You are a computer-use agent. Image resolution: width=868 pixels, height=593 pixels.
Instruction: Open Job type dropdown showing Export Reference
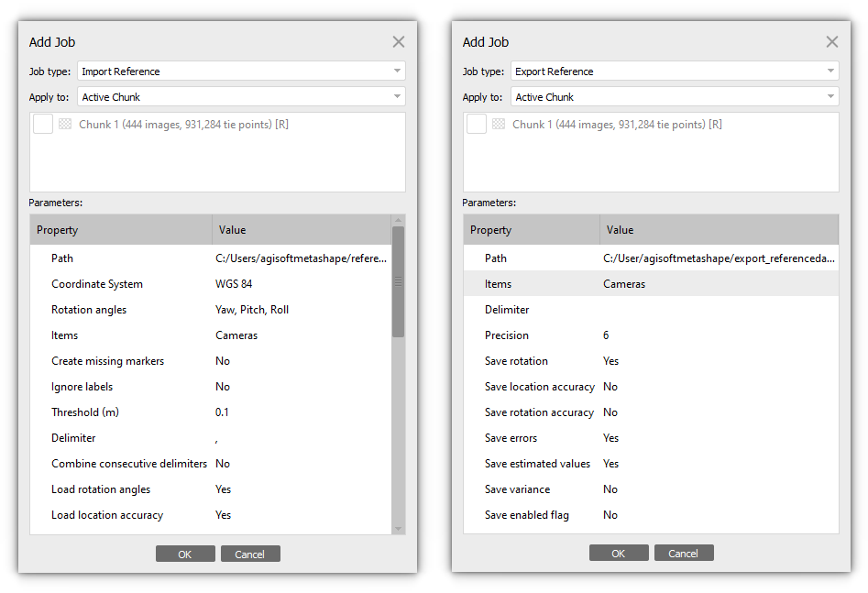[x=675, y=71]
